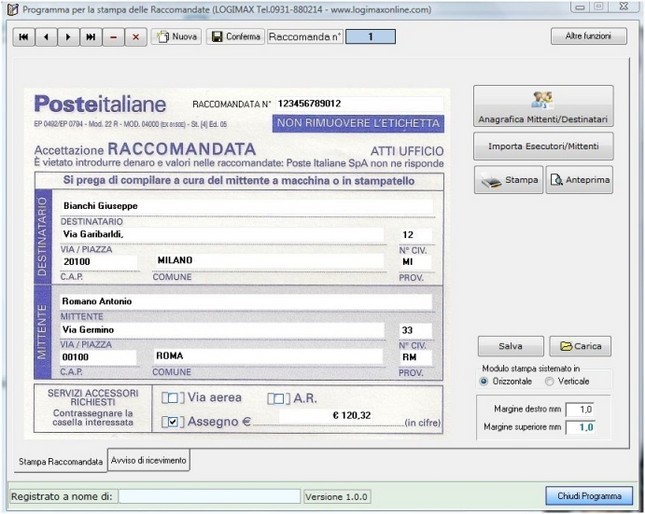Viewport: 645px width, 514px height.
Task: Create a new record with Nuova
Action: [x=176, y=37]
